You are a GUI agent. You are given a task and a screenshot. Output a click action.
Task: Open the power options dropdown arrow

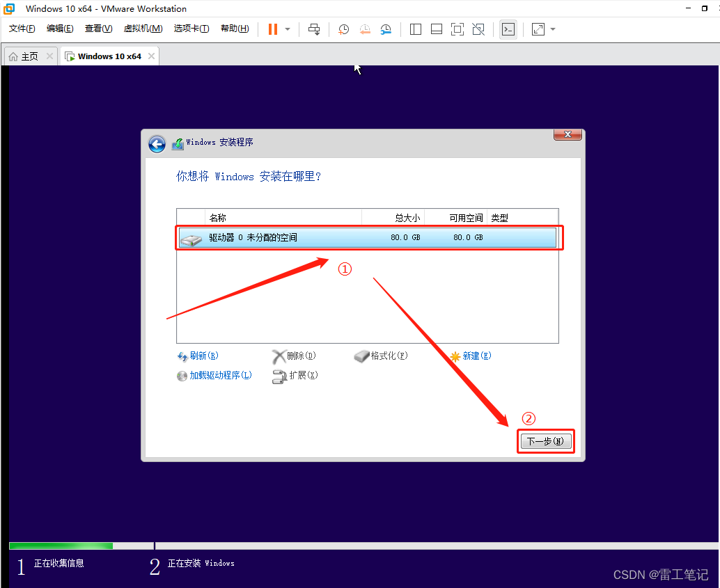pyautogui.click(x=288, y=29)
